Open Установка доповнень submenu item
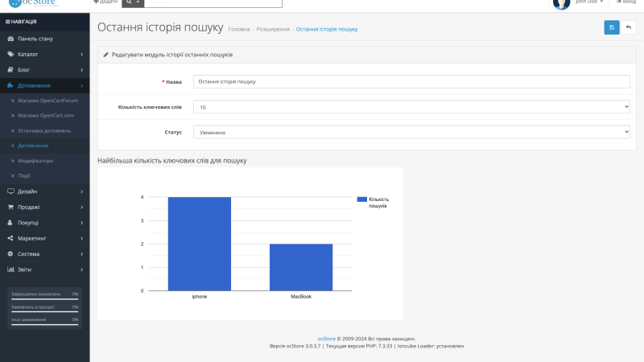The width and height of the screenshot is (644, 362). pyautogui.click(x=45, y=130)
